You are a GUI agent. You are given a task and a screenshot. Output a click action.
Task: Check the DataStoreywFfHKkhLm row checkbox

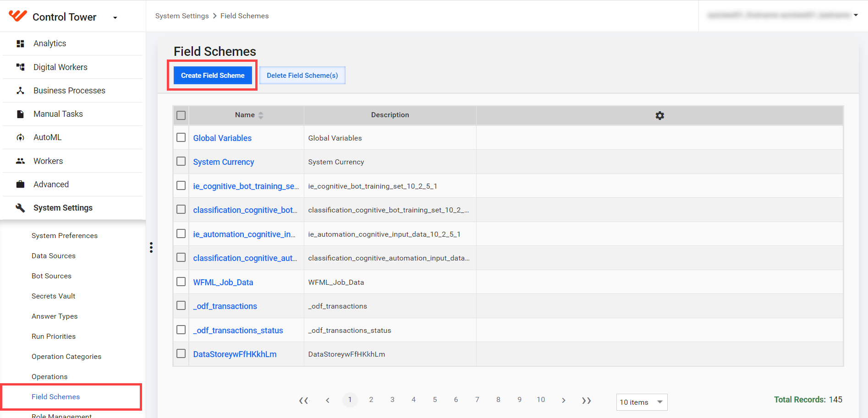point(181,353)
